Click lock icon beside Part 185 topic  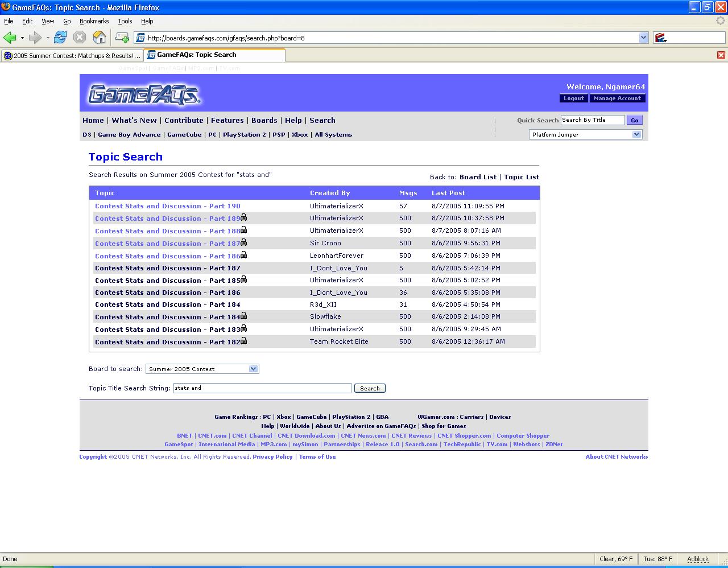243,279
